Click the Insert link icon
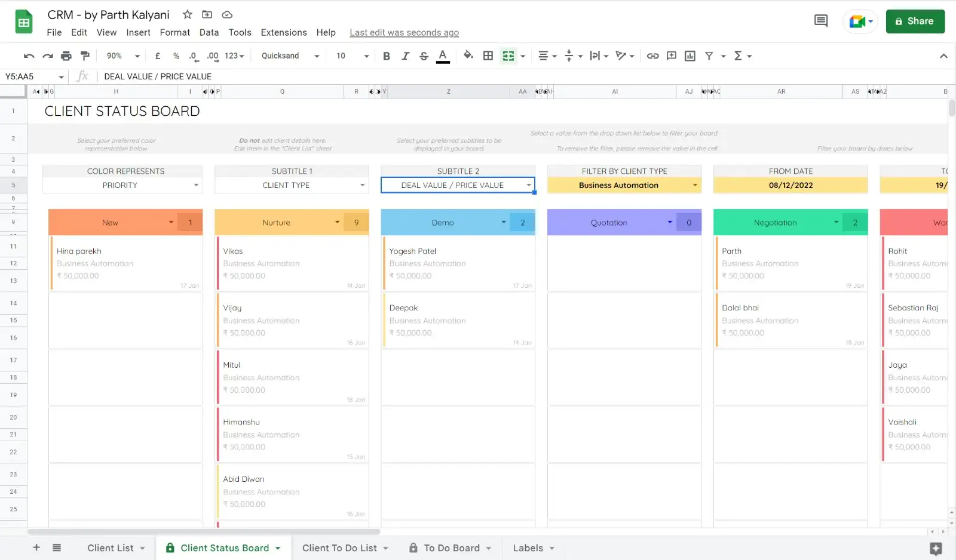Viewport: 956px width, 560px height. coord(653,56)
